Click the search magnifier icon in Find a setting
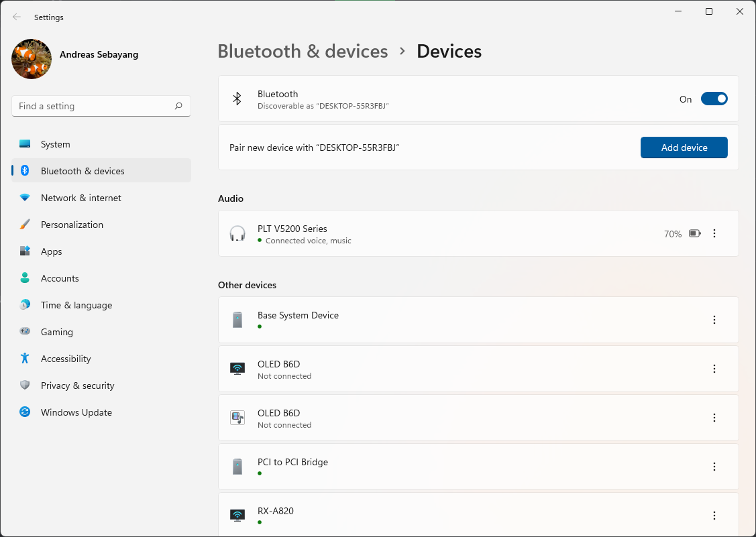Image resolution: width=756 pixels, height=537 pixels. point(178,106)
